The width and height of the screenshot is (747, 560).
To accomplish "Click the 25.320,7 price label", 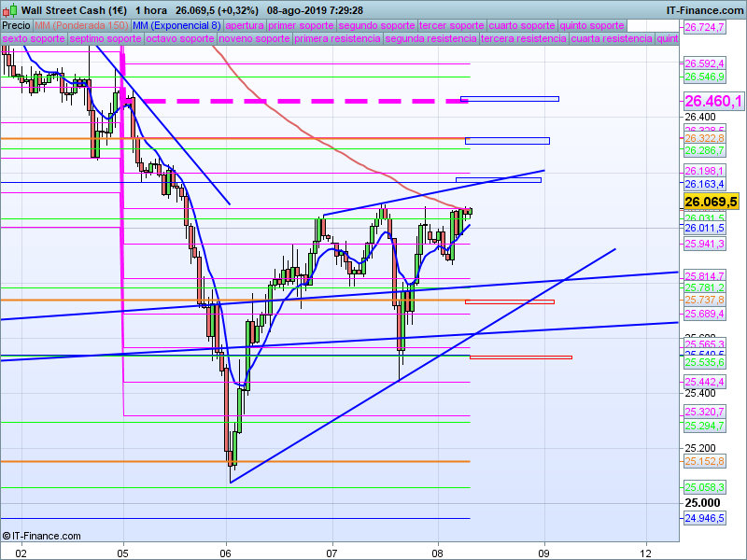I will (x=705, y=412).
